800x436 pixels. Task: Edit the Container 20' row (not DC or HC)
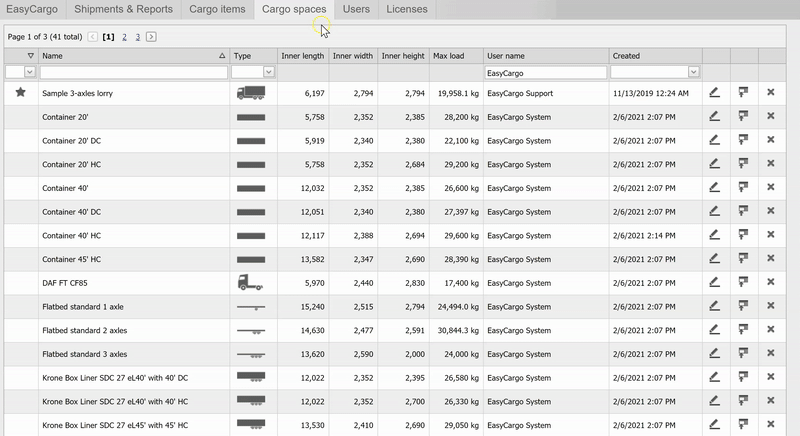[714, 116]
